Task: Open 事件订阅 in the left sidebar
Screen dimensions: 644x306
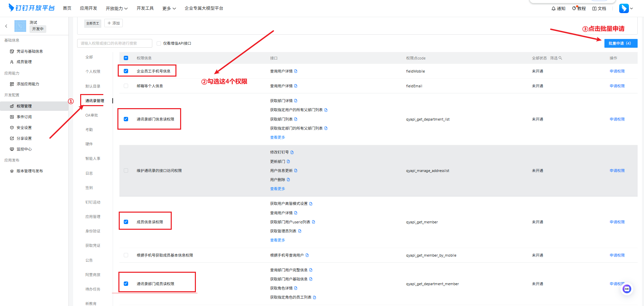Action: pos(24,117)
